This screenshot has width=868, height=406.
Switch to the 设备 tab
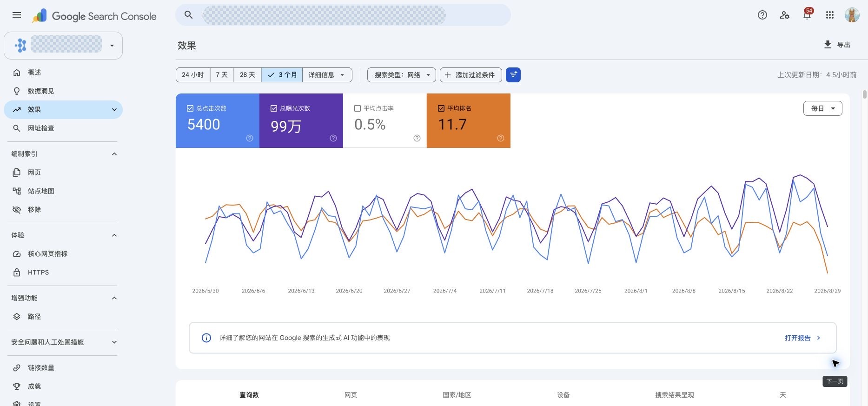tap(563, 395)
